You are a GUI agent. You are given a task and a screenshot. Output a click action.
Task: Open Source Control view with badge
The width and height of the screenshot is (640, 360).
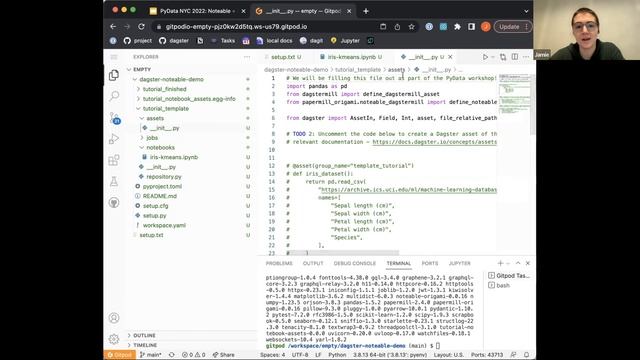[114, 118]
